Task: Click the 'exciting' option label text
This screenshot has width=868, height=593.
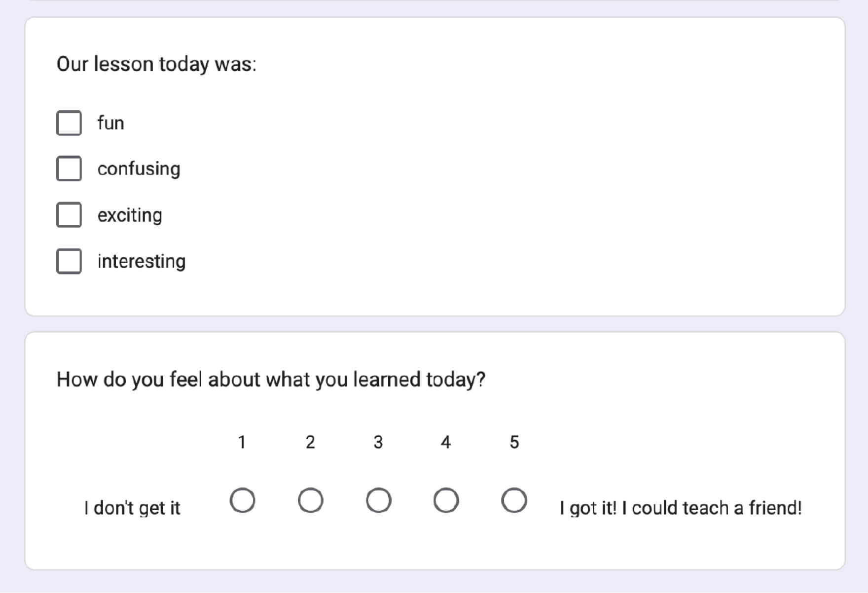Action: pos(130,215)
